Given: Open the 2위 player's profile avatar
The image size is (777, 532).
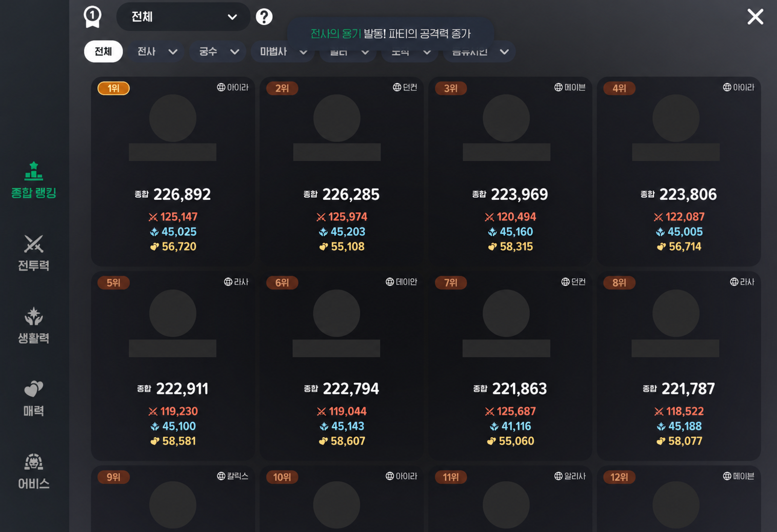Looking at the screenshot, I should pos(337,118).
